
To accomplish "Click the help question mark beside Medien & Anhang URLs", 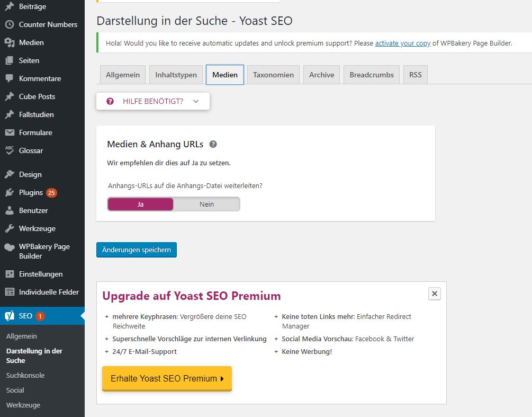I will (213, 144).
